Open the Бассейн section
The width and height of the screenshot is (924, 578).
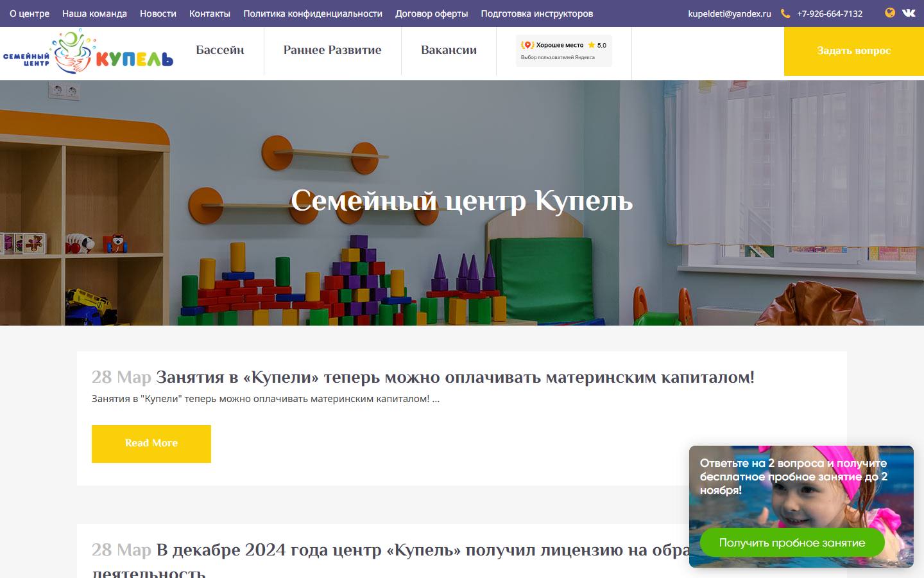click(x=220, y=50)
